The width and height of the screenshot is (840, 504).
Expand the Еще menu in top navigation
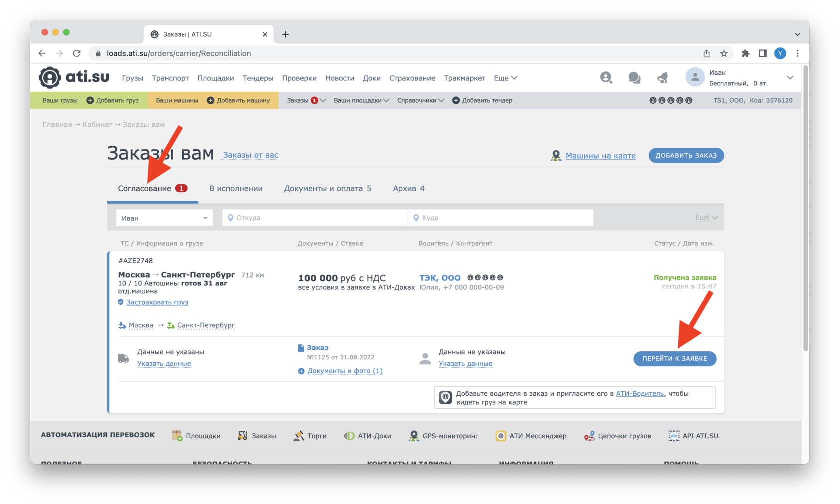tap(505, 78)
